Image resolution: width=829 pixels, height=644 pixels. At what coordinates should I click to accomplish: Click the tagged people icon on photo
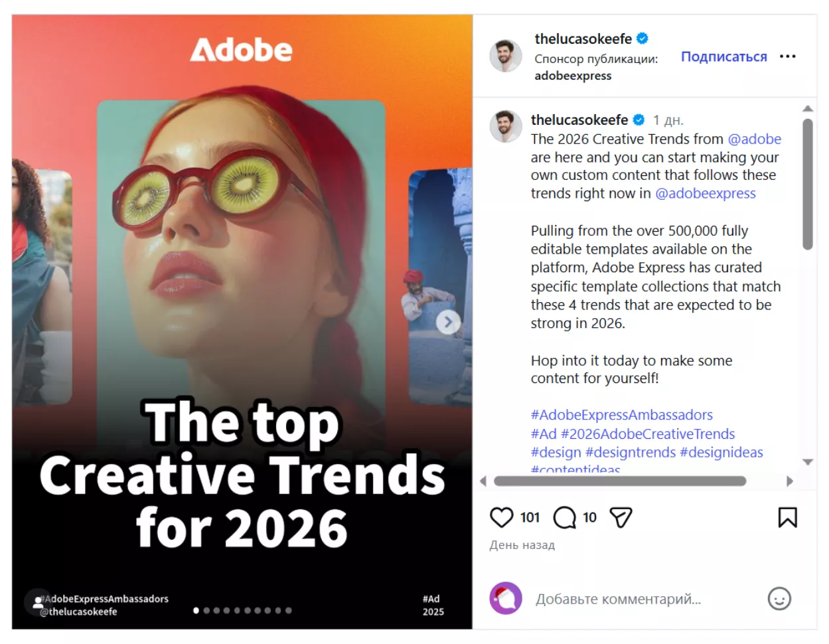coord(38,603)
